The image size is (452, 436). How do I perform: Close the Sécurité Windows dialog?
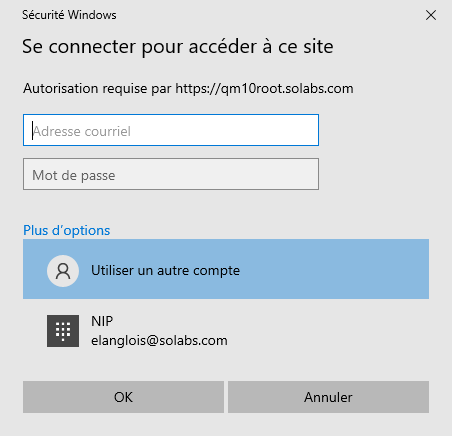click(x=431, y=15)
